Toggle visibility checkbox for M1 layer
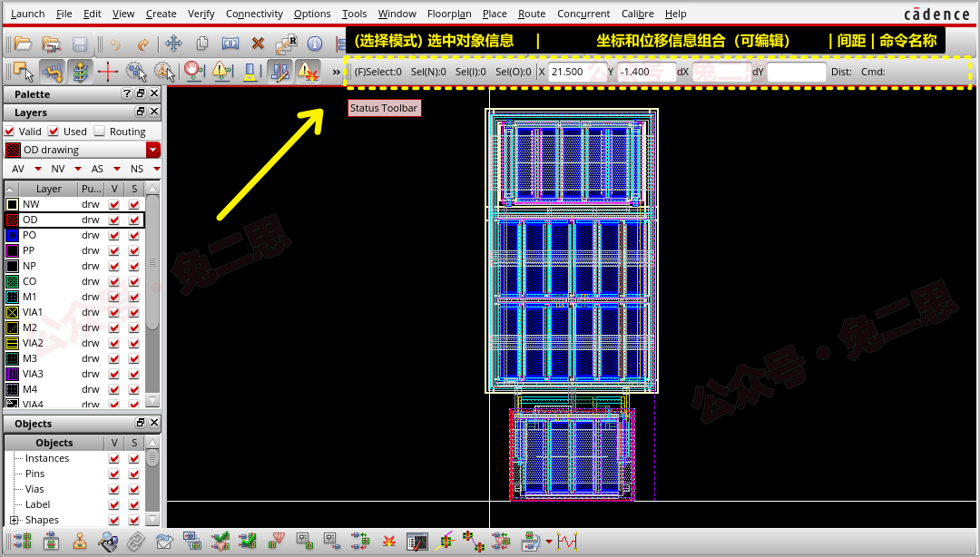This screenshot has width=980, height=557. [x=113, y=297]
